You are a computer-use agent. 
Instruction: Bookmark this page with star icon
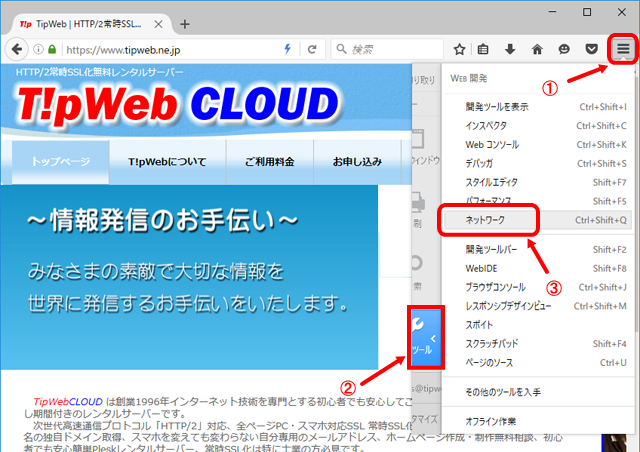coord(460,49)
